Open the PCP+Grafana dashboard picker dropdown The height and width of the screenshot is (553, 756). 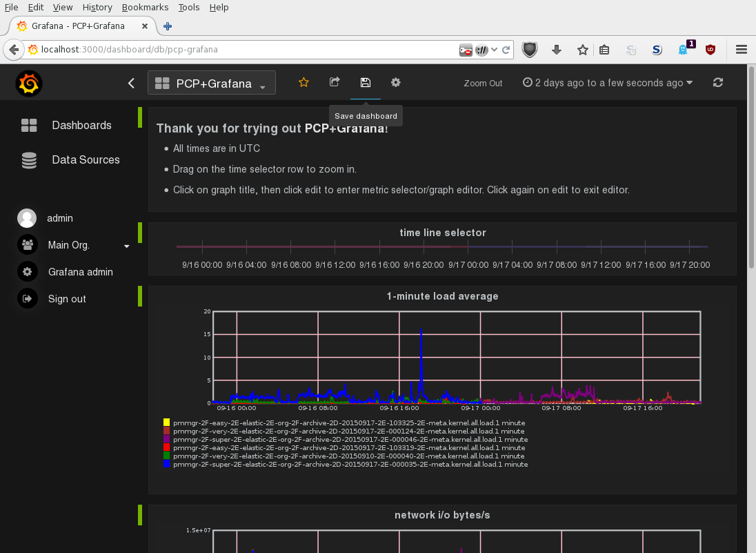[212, 83]
